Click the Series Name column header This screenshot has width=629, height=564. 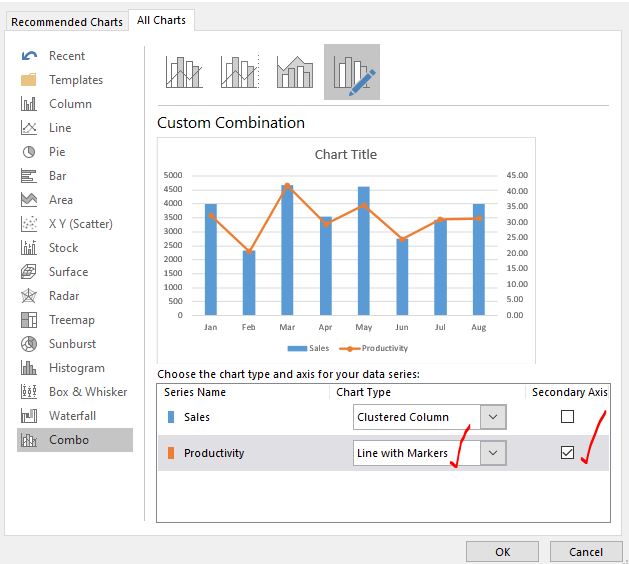point(195,392)
